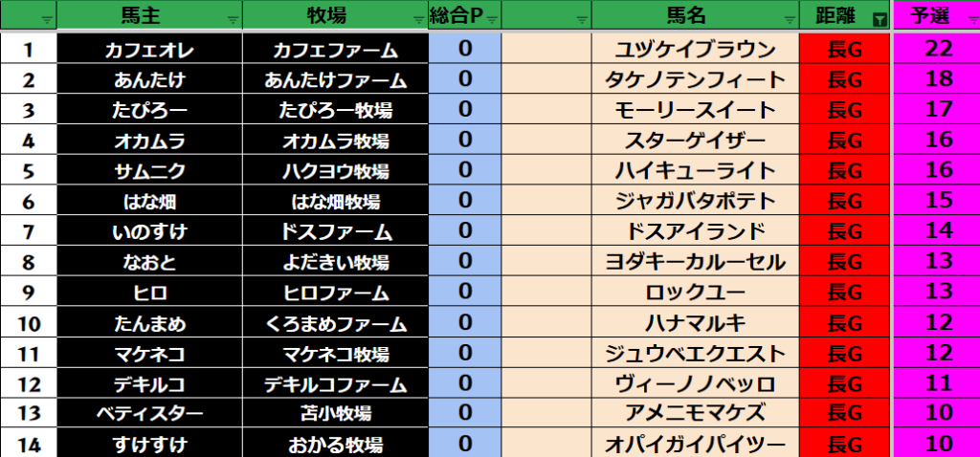980x457 pixels.
Task: Open the 馬主 column filter dropdown
Action: tap(233, 17)
